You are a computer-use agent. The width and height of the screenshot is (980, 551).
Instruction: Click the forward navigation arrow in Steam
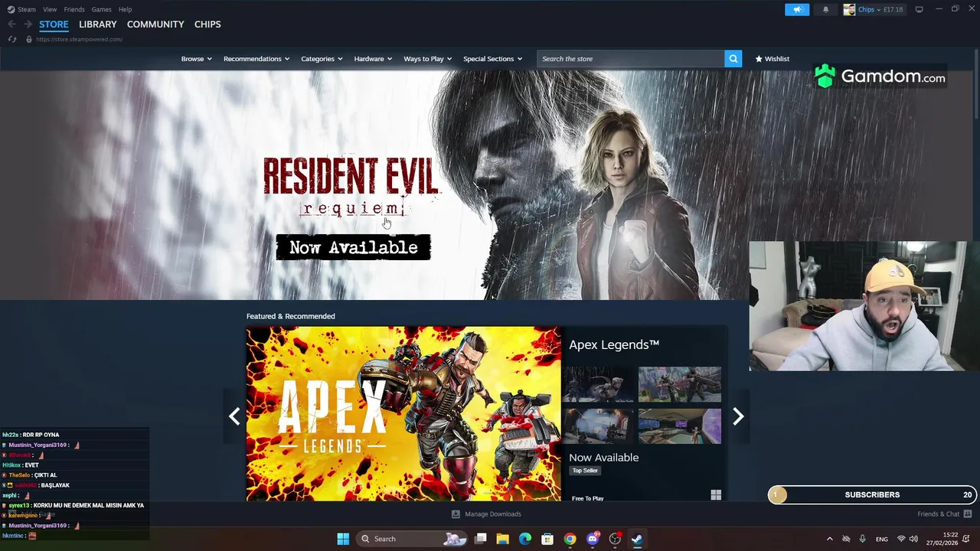28,24
